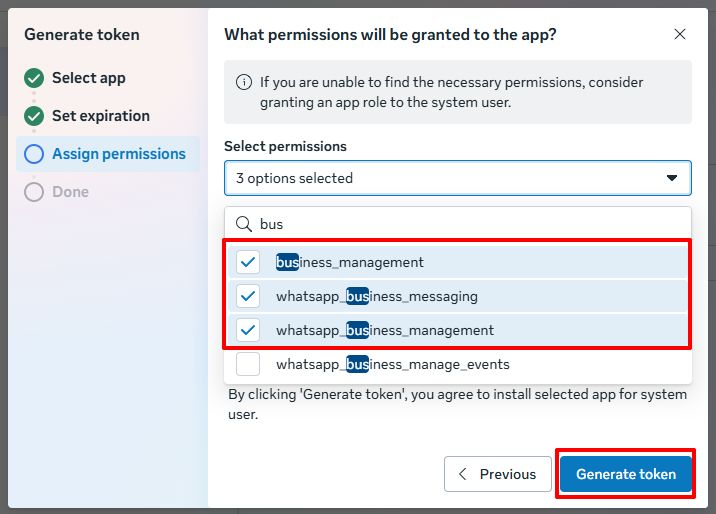The image size is (716, 514).
Task: Click the info icon in the notice banner
Action: [243, 82]
